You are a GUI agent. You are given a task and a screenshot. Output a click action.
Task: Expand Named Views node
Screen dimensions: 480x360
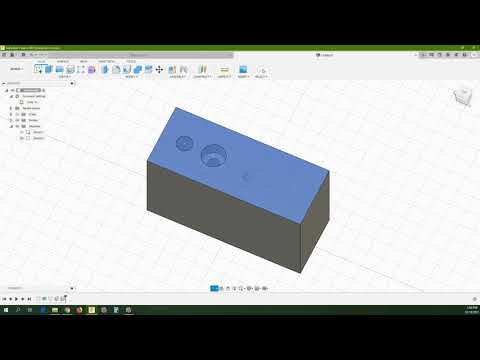point(11,108)
